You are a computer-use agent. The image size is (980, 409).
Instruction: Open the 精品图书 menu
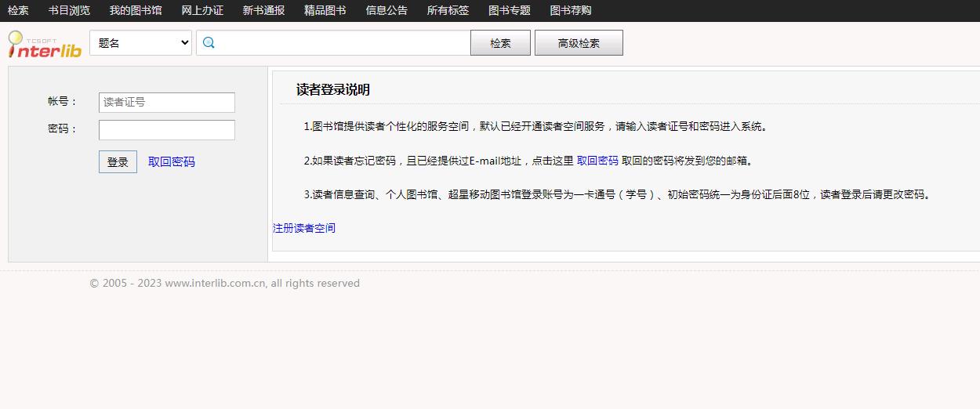pos(325,10)
